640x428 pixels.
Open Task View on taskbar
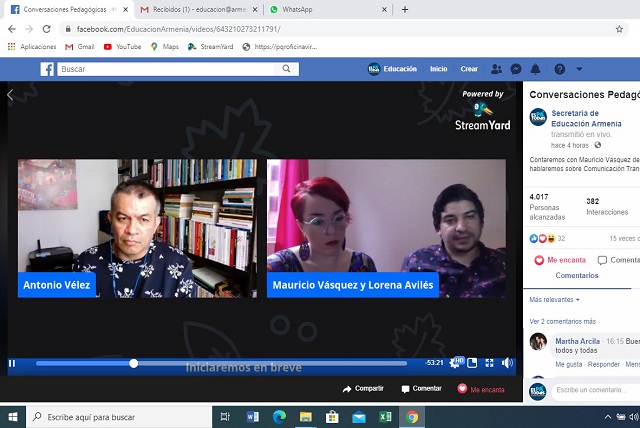coord(225,417)
